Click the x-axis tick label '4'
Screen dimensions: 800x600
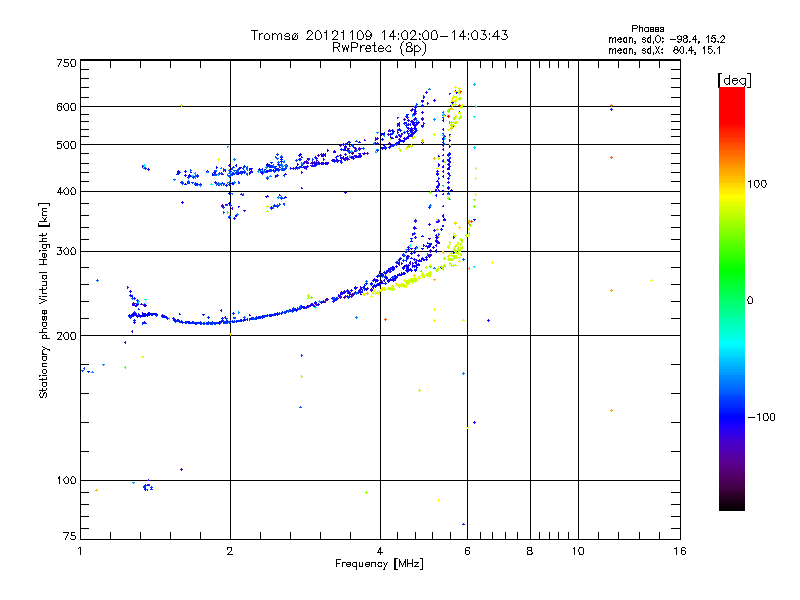click(x=380, y=551)
